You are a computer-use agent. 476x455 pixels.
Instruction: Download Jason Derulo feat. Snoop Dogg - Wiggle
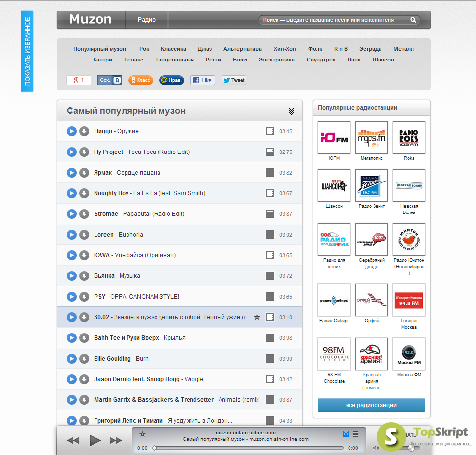[84, 379]
